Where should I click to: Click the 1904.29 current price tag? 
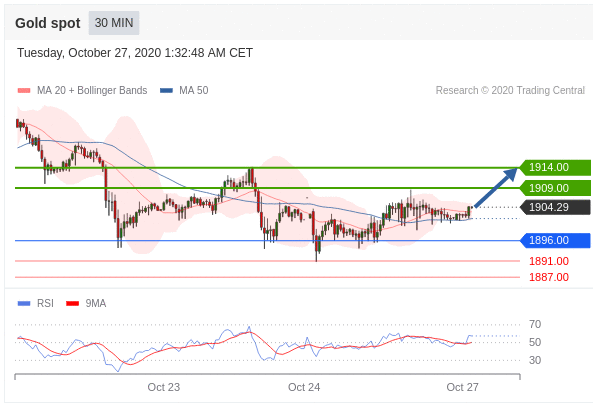(x=555, y=208)
